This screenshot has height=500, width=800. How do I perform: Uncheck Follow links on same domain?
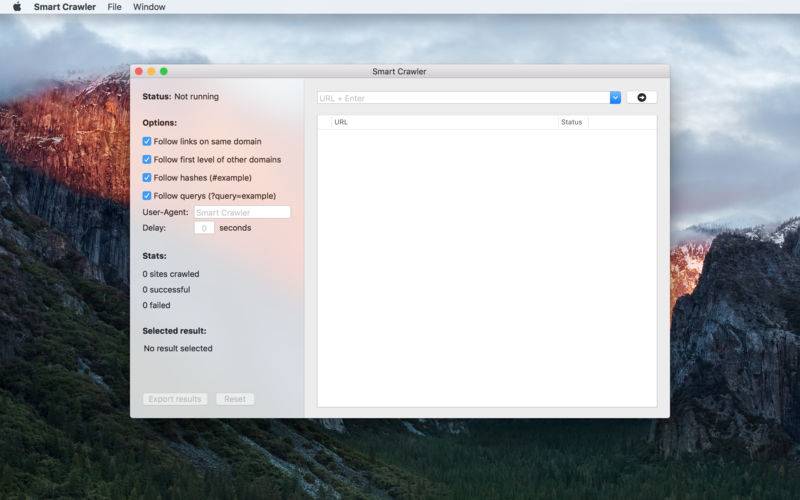[147, 141]
